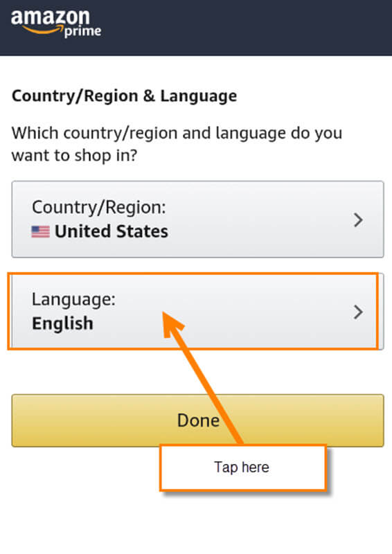This screenshot has height=554, width=392.
Task: Click the 'Language:' field label
Action: [73, 300]
